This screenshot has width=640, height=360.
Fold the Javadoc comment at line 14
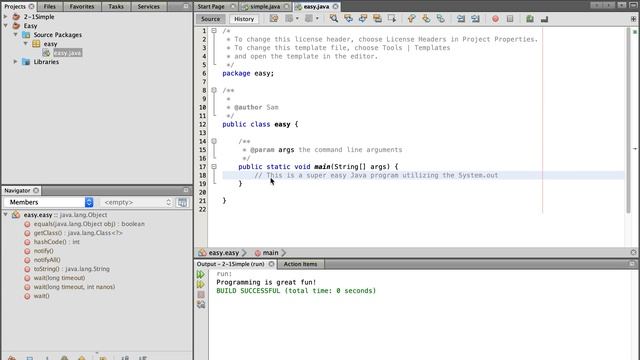[x=214, y=141]
